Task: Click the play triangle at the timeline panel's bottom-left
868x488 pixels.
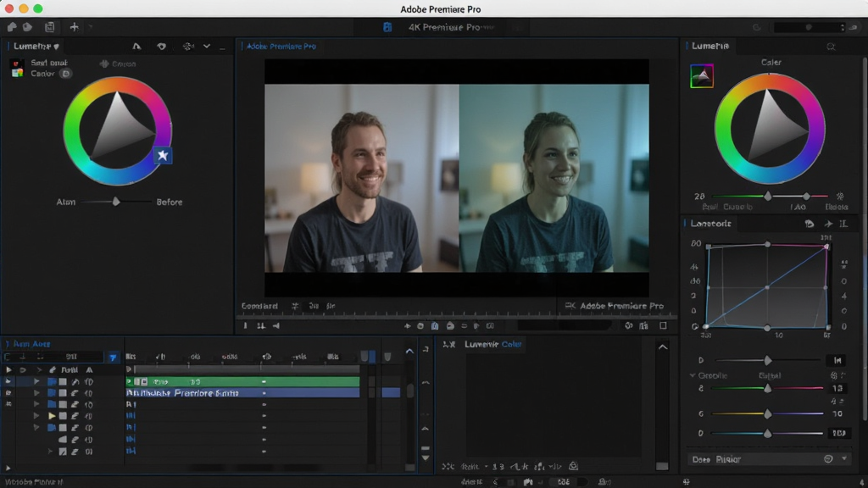Action: 8,468
